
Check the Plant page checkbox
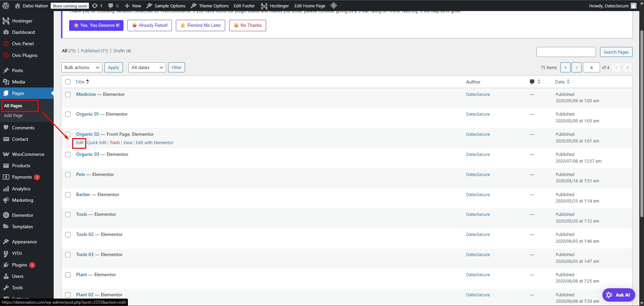(68, 275)
